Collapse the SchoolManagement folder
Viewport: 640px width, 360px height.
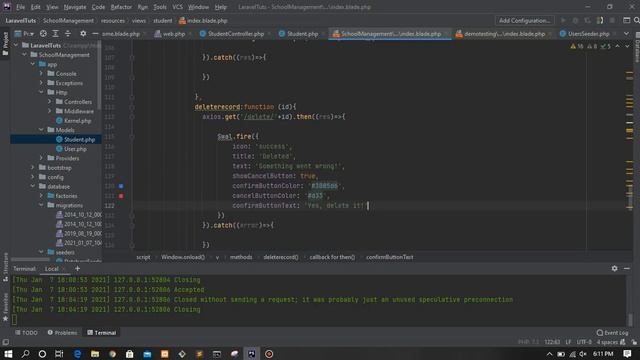pos(24,55)
